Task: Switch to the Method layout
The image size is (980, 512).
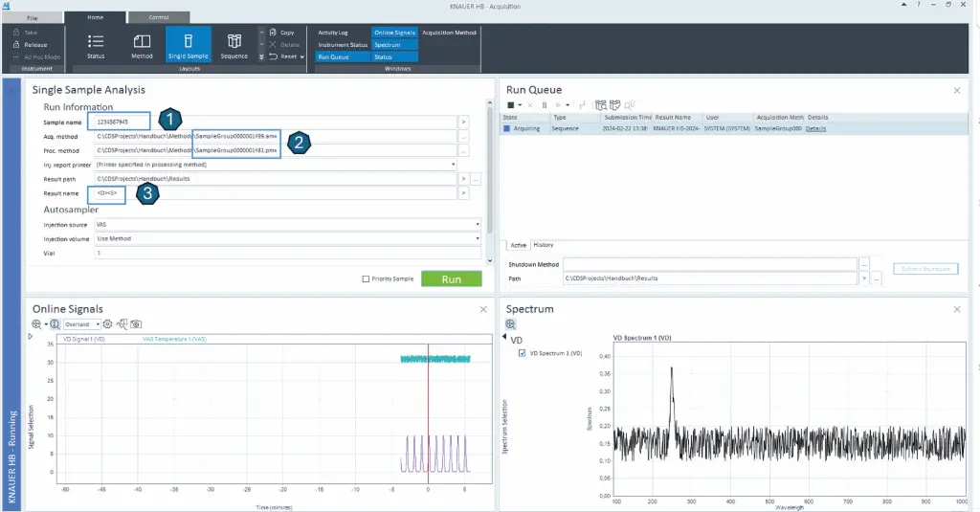Action: pos(142,46)
